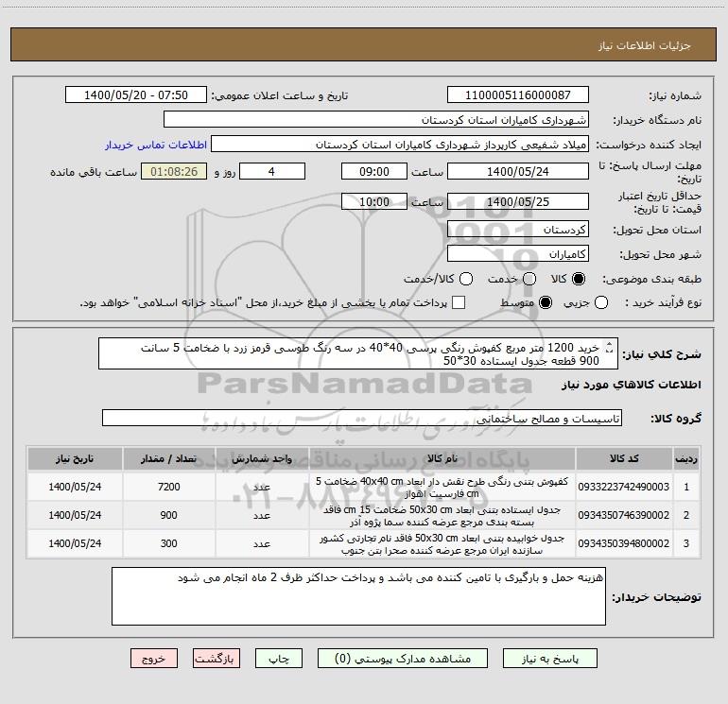Click the جدول ایستاده بتنی product name cell
The width and height of the screenshot is (728, 704).
point(442,515)
